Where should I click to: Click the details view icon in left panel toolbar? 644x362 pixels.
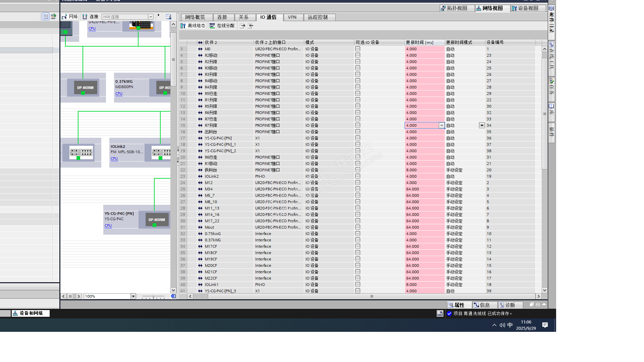point(46,16)
